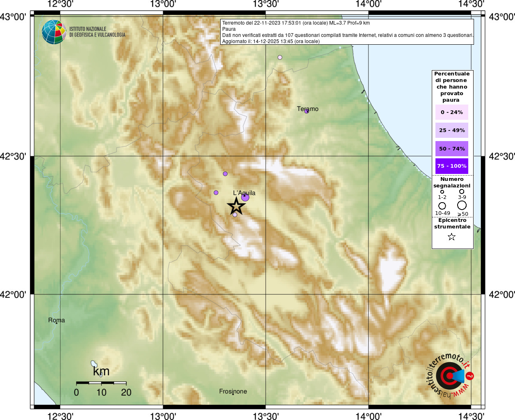This screenshot has width=515, height=420.
Task: Click the 'km' scale label
Action: (x=101, y=371)
